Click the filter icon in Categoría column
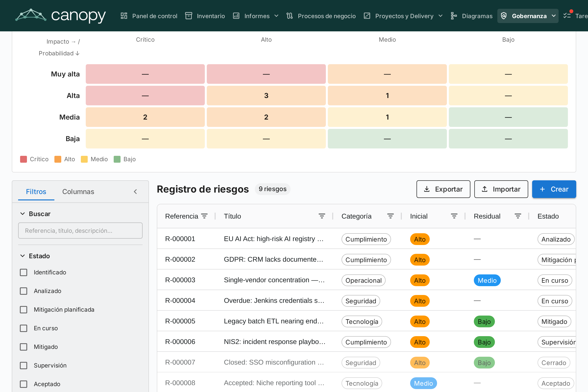Screen dimensions: 588x392 [391, 216]
